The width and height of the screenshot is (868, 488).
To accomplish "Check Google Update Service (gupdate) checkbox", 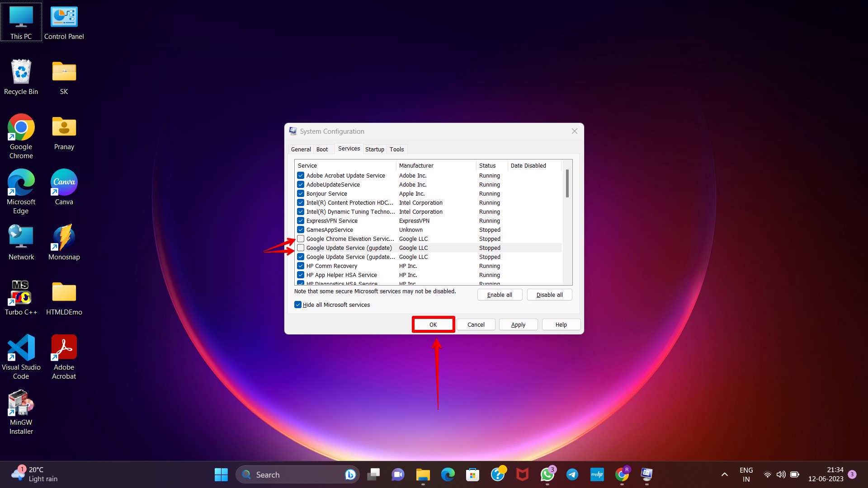I will (x=301, y=248).
